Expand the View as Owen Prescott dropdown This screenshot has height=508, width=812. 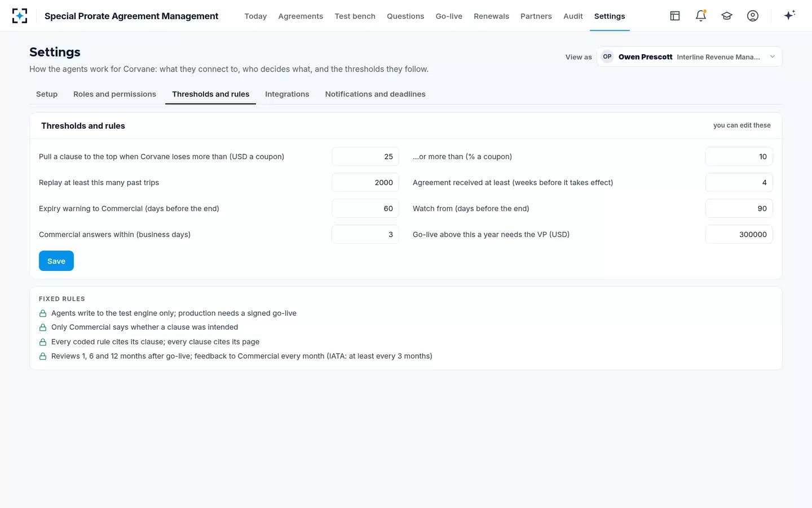tap(690, 56)
